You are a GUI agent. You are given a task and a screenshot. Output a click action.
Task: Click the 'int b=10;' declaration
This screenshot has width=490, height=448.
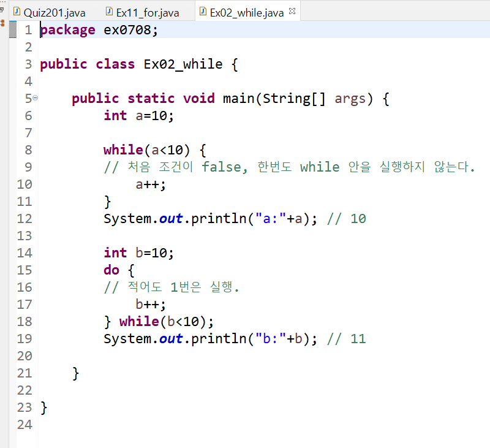pos(139,252)
